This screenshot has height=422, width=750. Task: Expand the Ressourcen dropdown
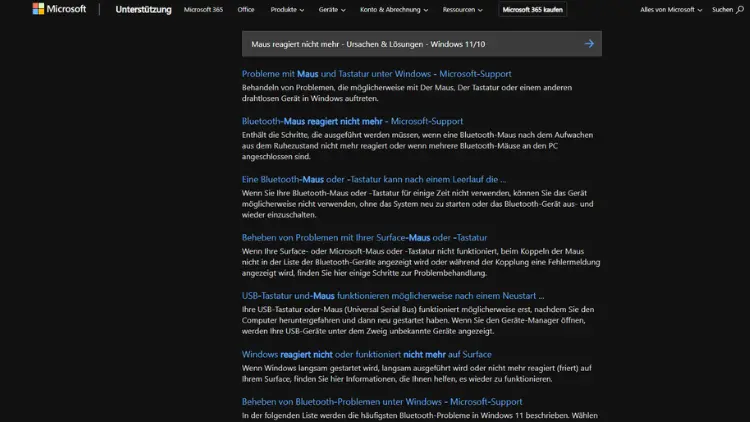463,10
